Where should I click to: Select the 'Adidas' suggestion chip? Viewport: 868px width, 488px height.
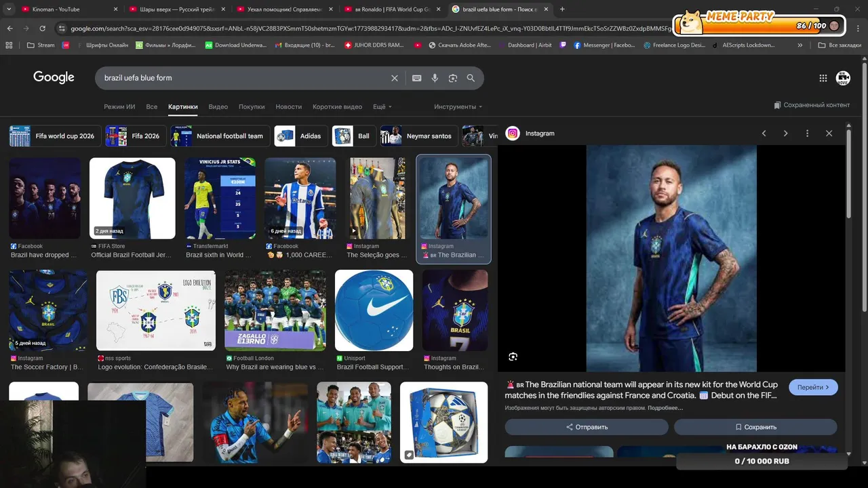(301, 136)
